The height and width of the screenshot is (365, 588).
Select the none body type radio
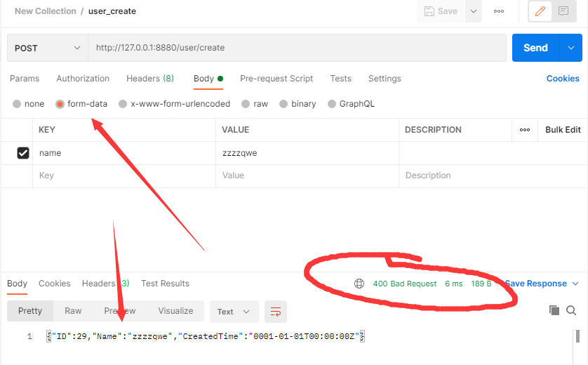[17, 104]
